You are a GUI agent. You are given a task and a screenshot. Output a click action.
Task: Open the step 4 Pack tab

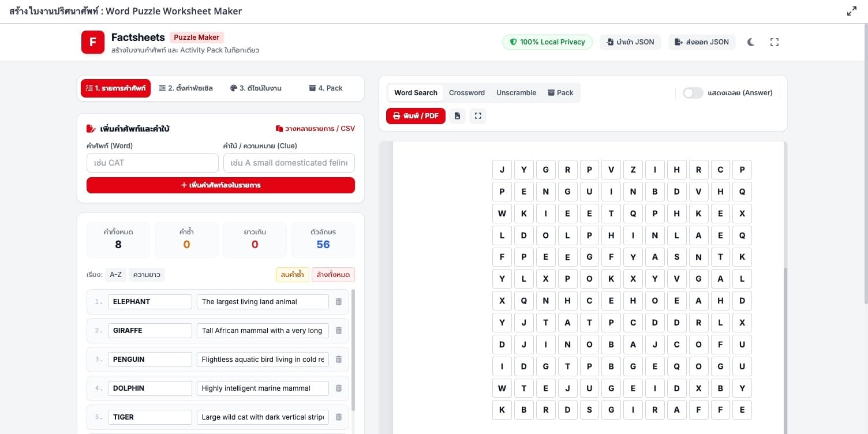coord(325,88)
